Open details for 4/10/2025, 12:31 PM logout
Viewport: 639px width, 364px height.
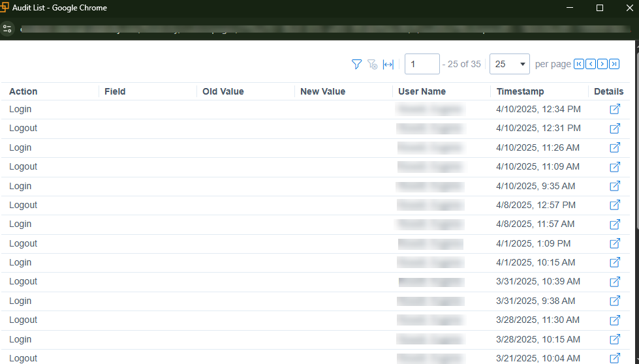coord(615,129)
